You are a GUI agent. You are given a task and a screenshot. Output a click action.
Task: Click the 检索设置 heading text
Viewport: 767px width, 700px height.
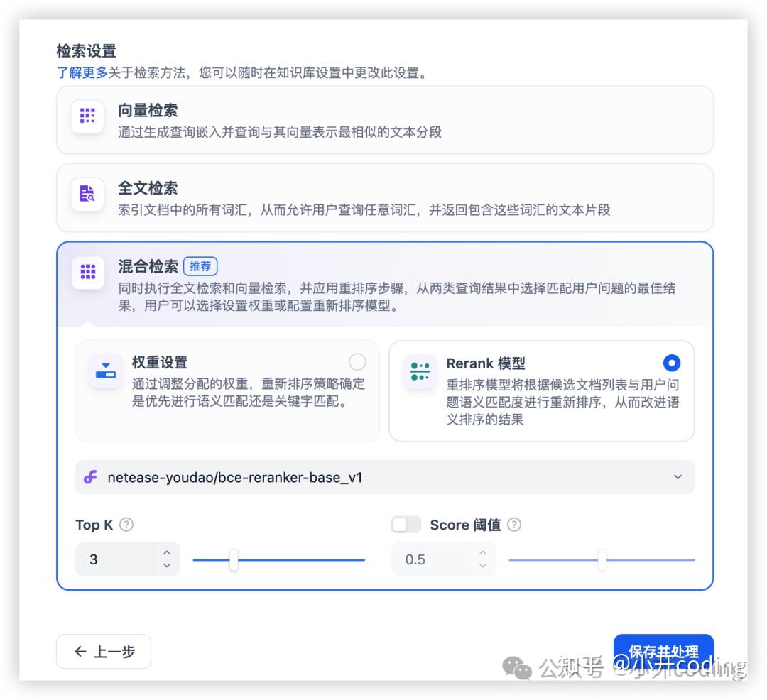pos(86,51)
